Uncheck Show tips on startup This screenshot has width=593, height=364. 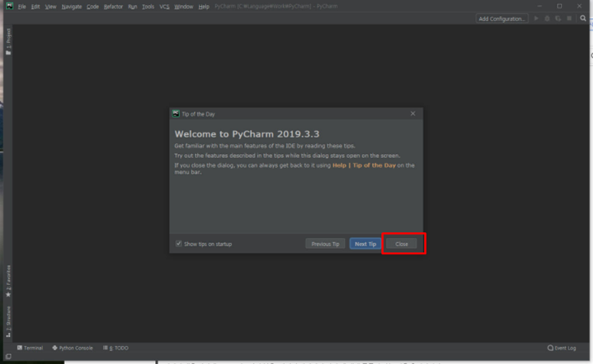click(x=179, y=244)
